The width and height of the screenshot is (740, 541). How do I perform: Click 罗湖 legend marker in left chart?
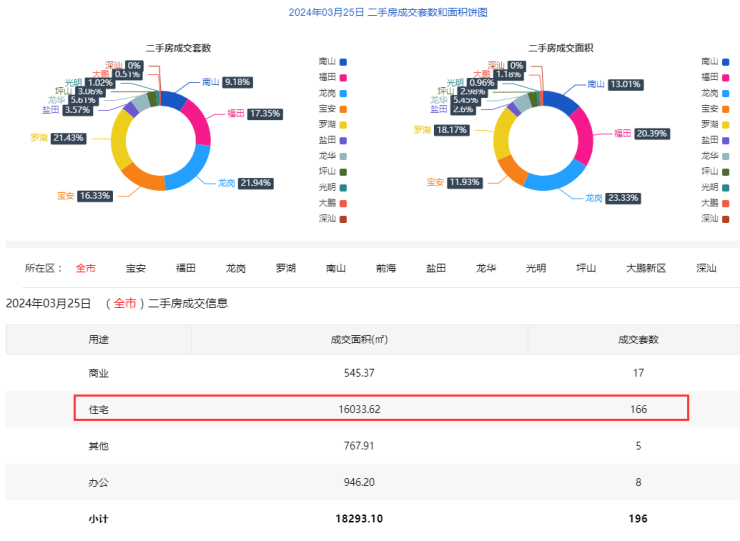345,124
